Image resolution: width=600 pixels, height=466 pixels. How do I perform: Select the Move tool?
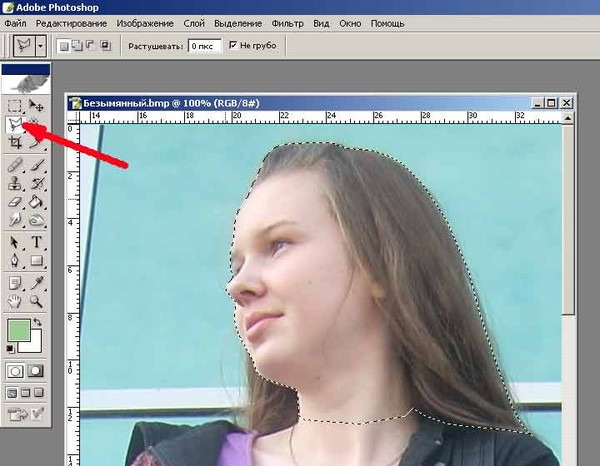(x=36, y=106)
